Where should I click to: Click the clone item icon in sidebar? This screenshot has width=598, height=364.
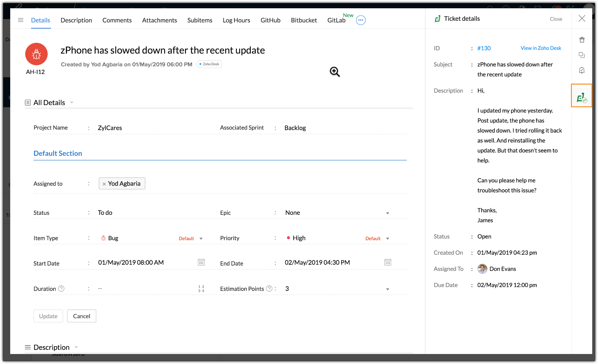[582, 55]
